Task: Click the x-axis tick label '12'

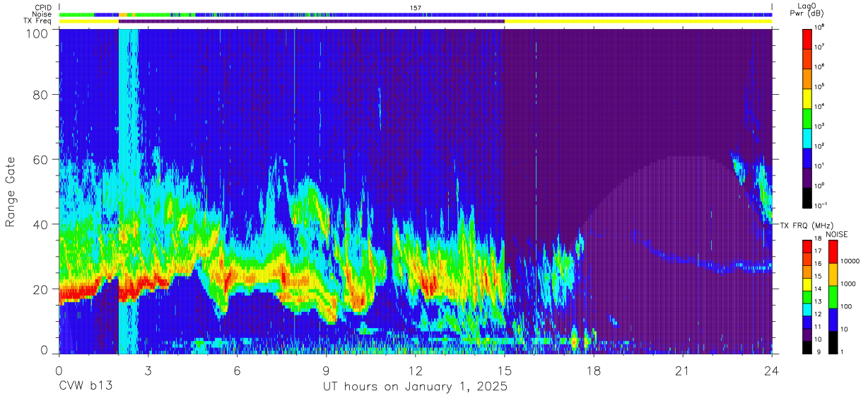Action: pos(415,370)
